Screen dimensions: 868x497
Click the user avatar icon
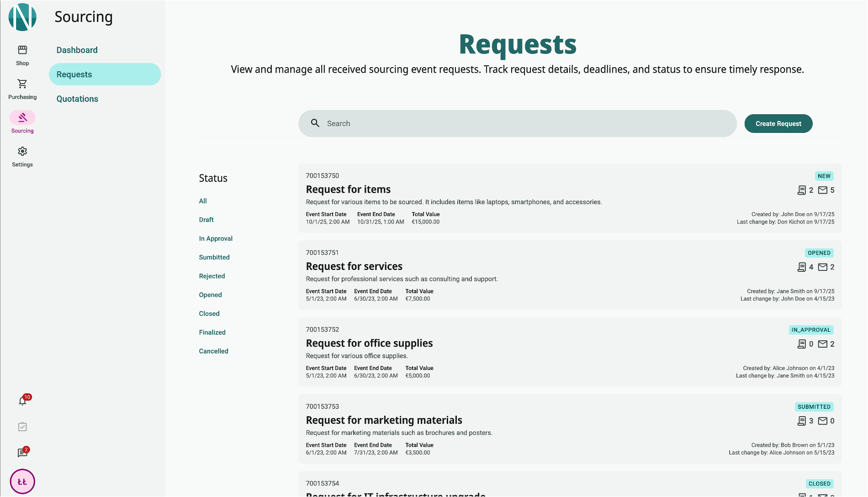tap(22, 481)
